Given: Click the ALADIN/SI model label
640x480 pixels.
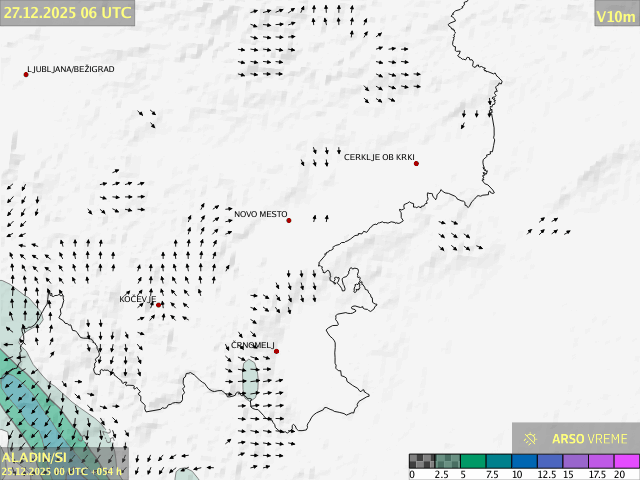Looking at the screenshot, I should pyautogui.click(x=34, y=458).
